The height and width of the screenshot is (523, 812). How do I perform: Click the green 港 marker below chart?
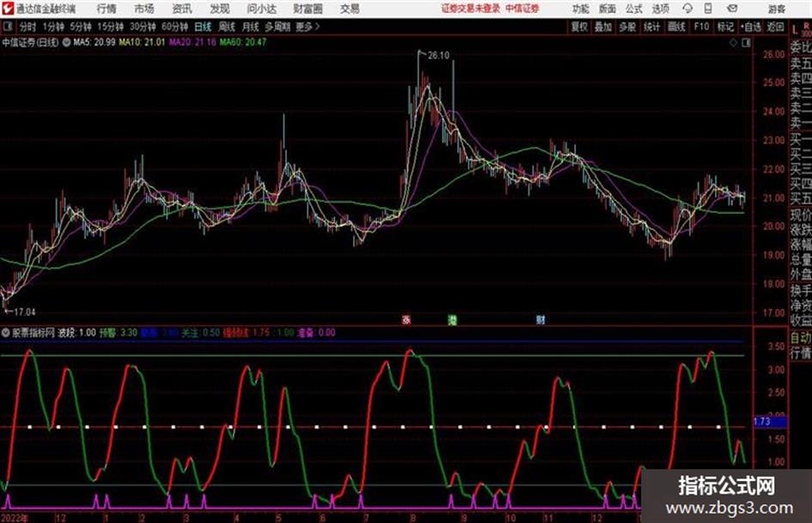(453, 320)
